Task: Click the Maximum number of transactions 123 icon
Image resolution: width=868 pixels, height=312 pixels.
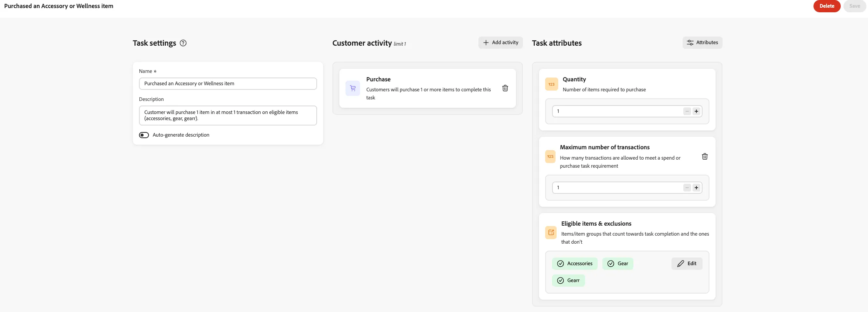Action: coord(551,157)
